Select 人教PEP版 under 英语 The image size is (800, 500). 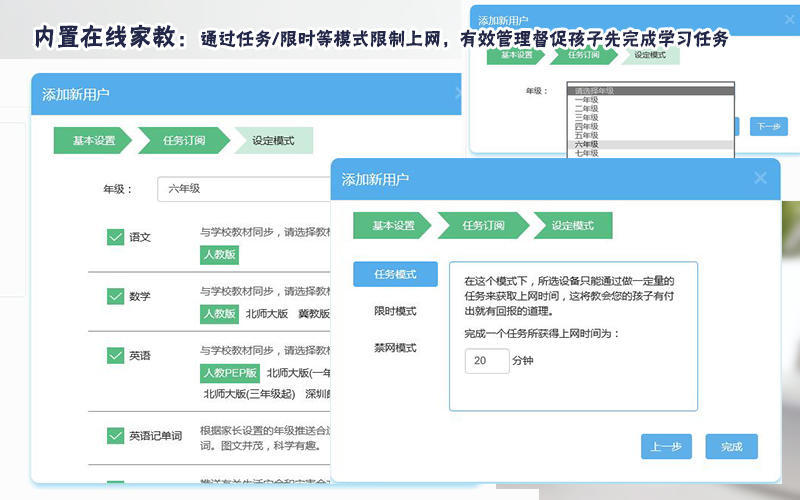click(x=230, y=373)
